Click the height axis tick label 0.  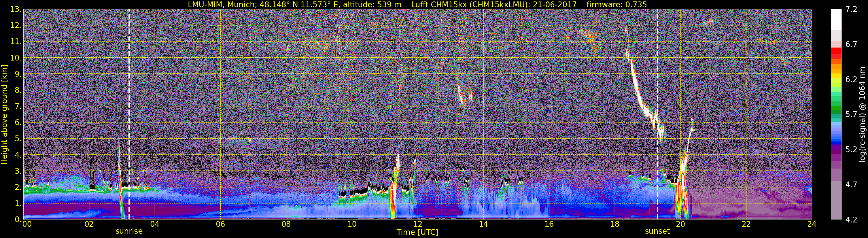tap(18, 220)
